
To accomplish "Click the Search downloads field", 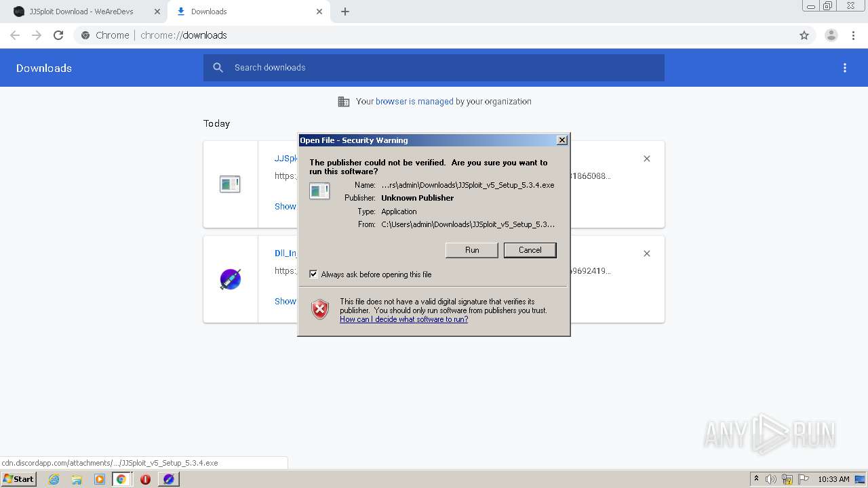I will point(434,68).
